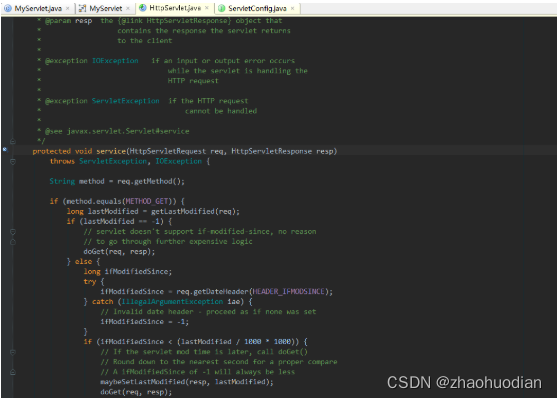Click IllegalArgumentException in catch clause
Viewport: 557px width, 399px height.
pyautogui.click(x=172, y=302)
